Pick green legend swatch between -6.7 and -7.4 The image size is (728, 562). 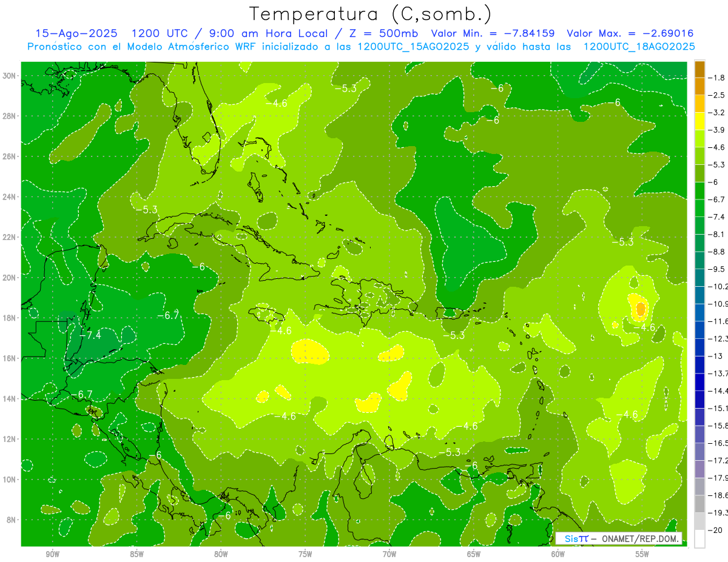pyautogui.click(x=699, y=208)
